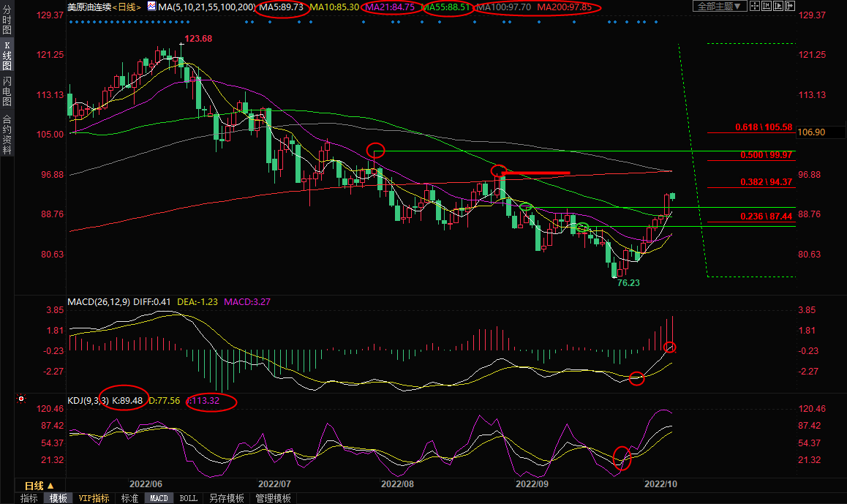
Task: Switch to 闪电图 side view
Action: [7, 91]
